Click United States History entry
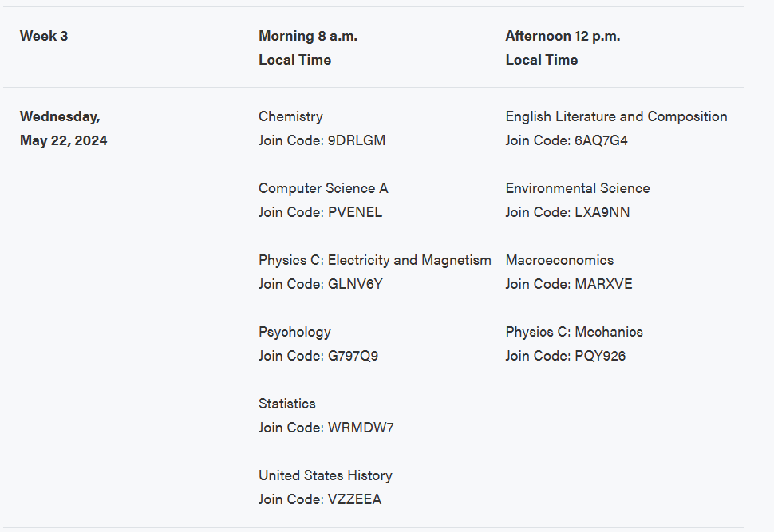Viewport: 774px width, 532px height. (326, 475)
